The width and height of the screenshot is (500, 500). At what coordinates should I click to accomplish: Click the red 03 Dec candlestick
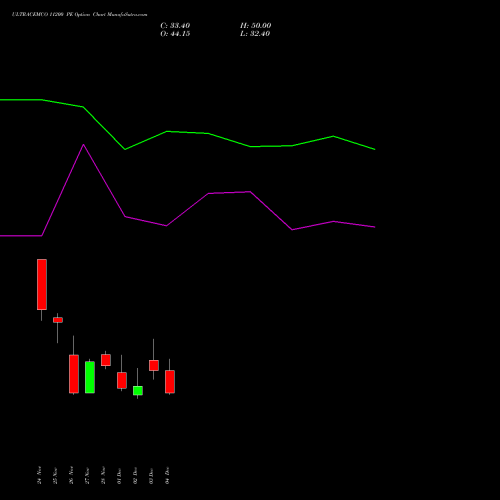click(x=154, y=365)
